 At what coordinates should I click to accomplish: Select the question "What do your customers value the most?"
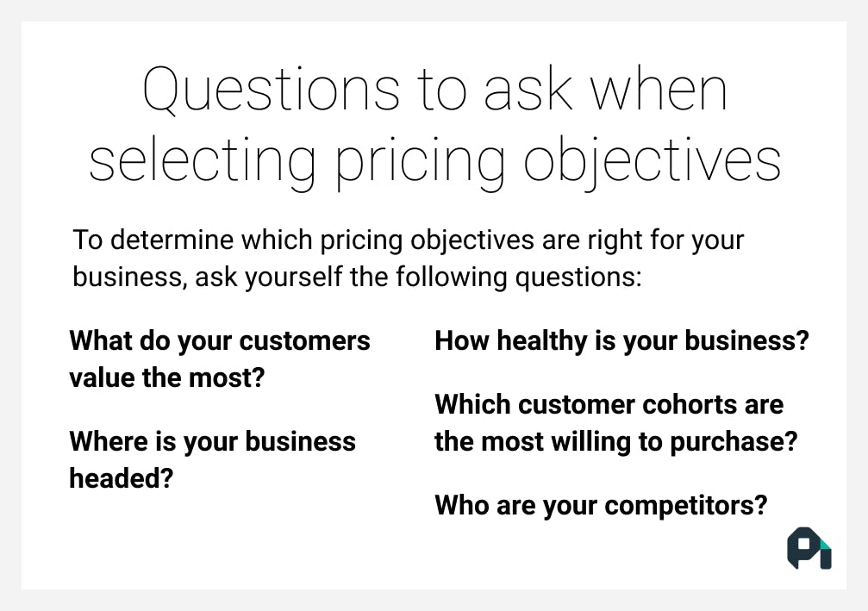[x=219, y=358]
